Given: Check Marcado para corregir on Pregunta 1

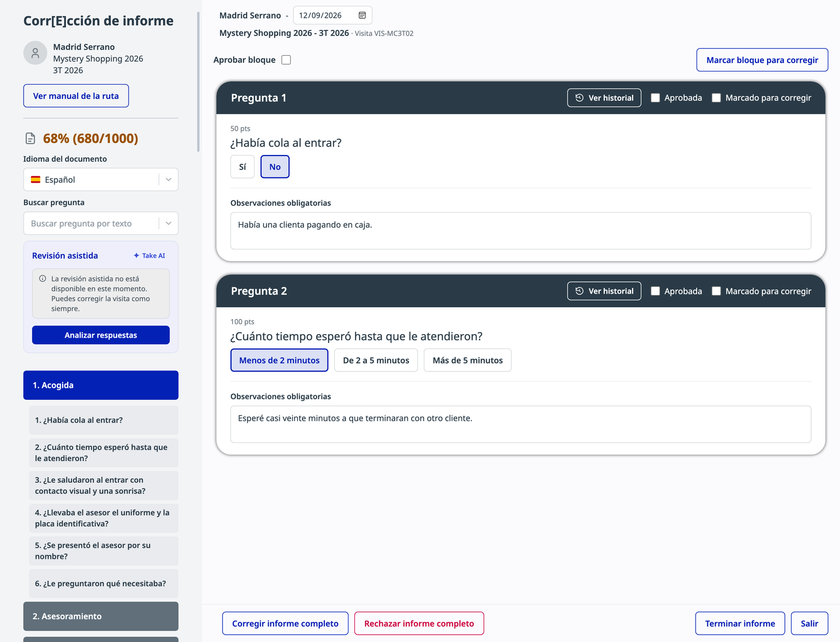Looking at the screenshot, I should pos(716,98).
